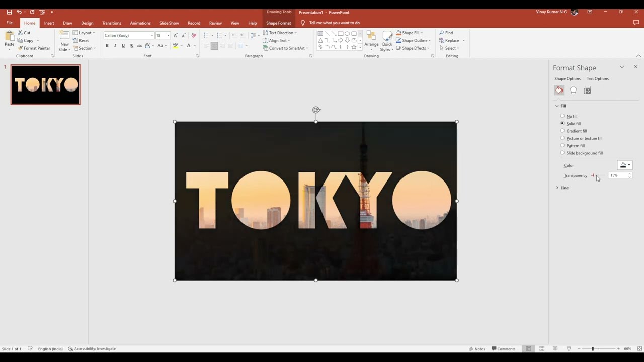Screen dimensions: 644x362
Task: Open the Shape Fill dropdown
Action: pyautogui.click(x=409, y=33)
